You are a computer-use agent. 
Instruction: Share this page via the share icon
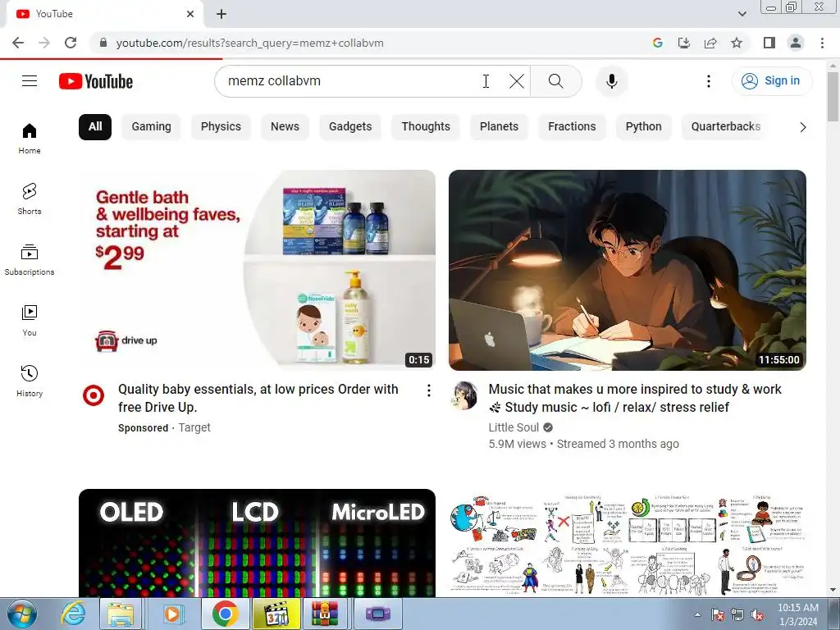710,43
